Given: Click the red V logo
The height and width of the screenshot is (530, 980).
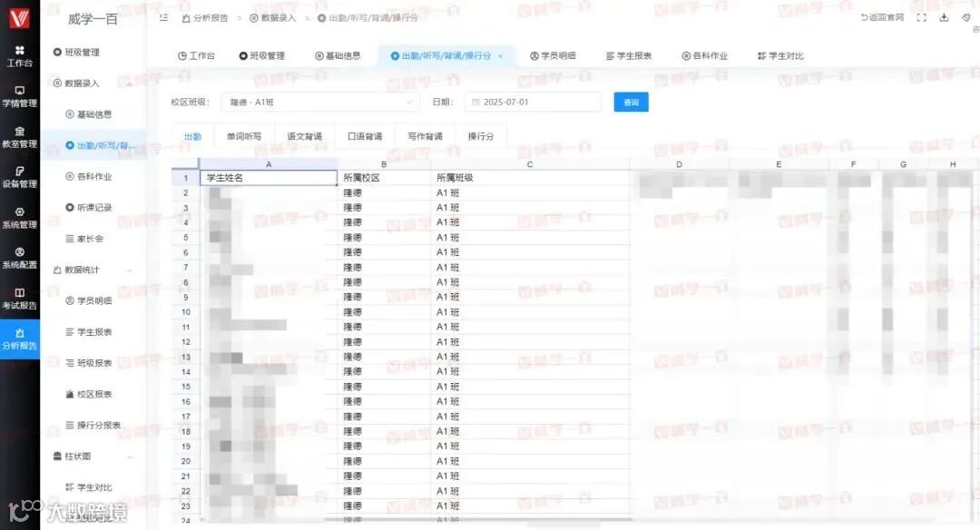Looking at the screenshot, I should click(19, 18).
